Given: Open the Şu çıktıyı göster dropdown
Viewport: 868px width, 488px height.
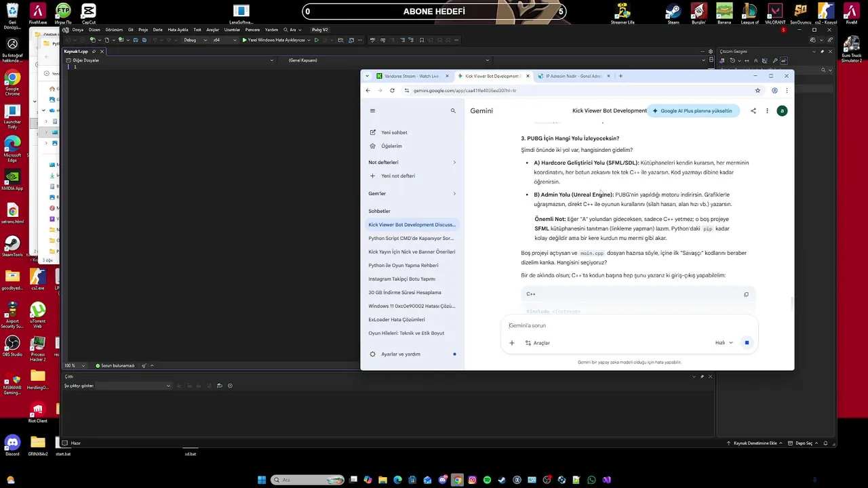Looking at the screenshot, I should tap(133, 386).
